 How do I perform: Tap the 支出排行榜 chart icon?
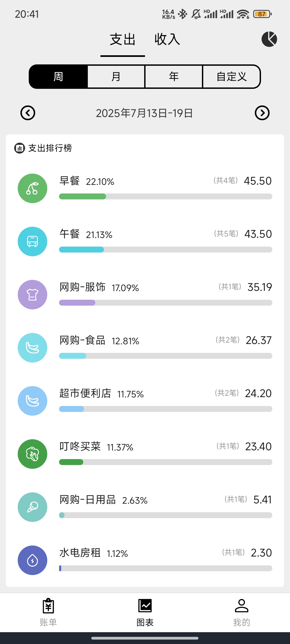coord(20,148)
